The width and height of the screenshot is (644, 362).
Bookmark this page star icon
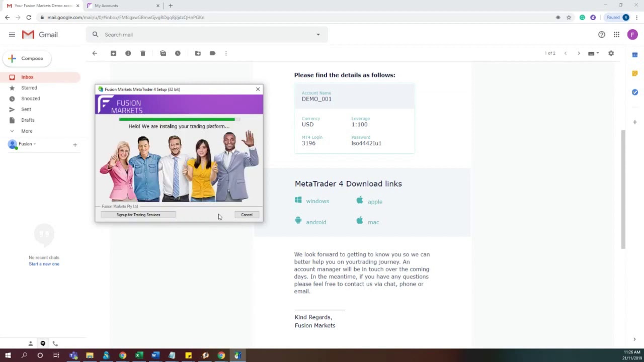569,18
